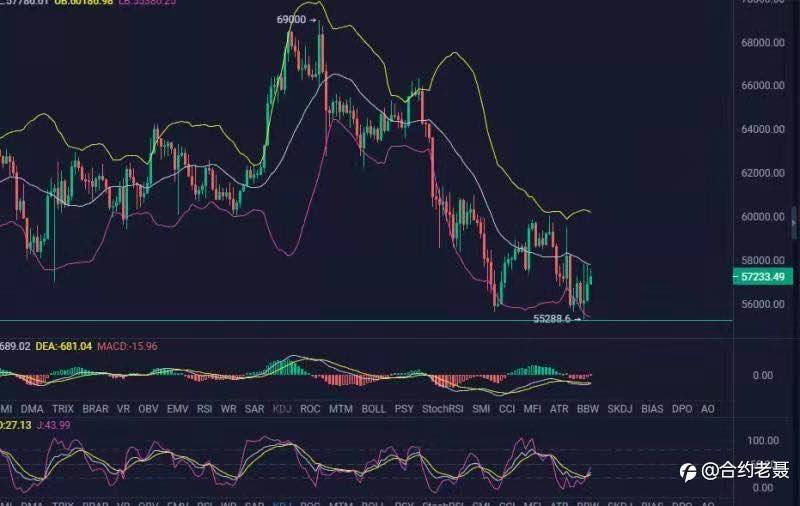Select the AO indicator tab
This screenshot has height=506, width=800.
(708, 409)
